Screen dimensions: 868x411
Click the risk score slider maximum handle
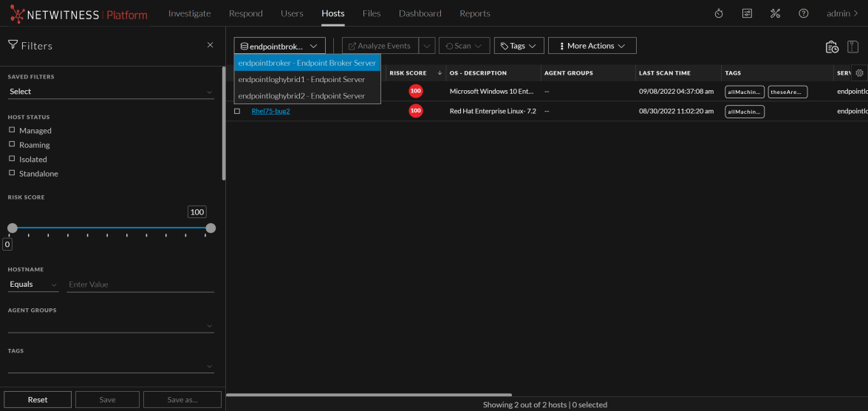coord(211,228)
